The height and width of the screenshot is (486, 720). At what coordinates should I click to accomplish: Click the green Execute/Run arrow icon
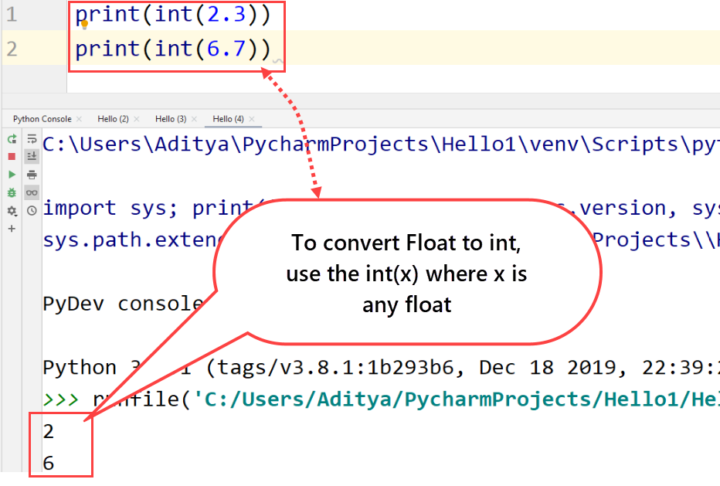pyautogui.click(x=12, y=174)
